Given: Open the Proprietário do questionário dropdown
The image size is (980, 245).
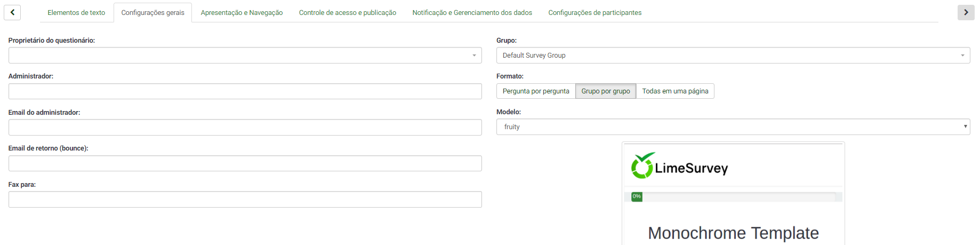Looking at the screenshot, I should [245, 56].
